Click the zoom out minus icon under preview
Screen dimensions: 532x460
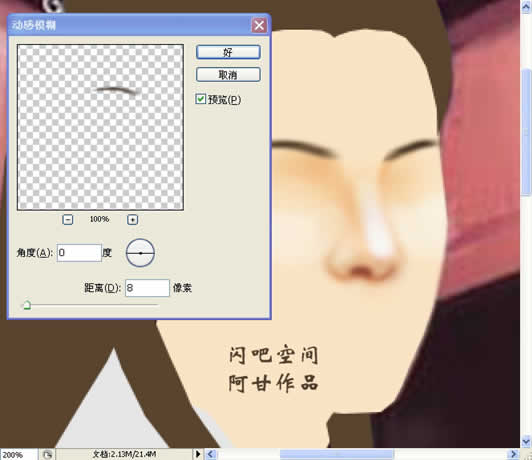(x=68, y=219)
